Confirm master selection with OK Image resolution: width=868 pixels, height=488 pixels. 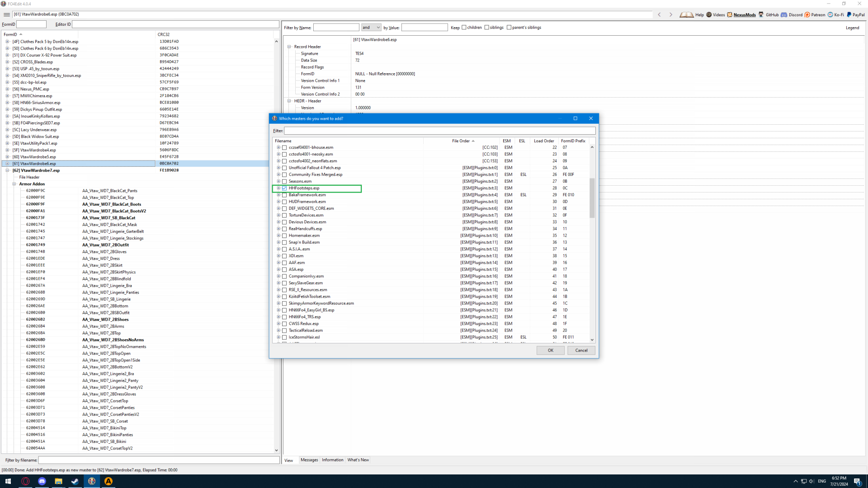550,351
